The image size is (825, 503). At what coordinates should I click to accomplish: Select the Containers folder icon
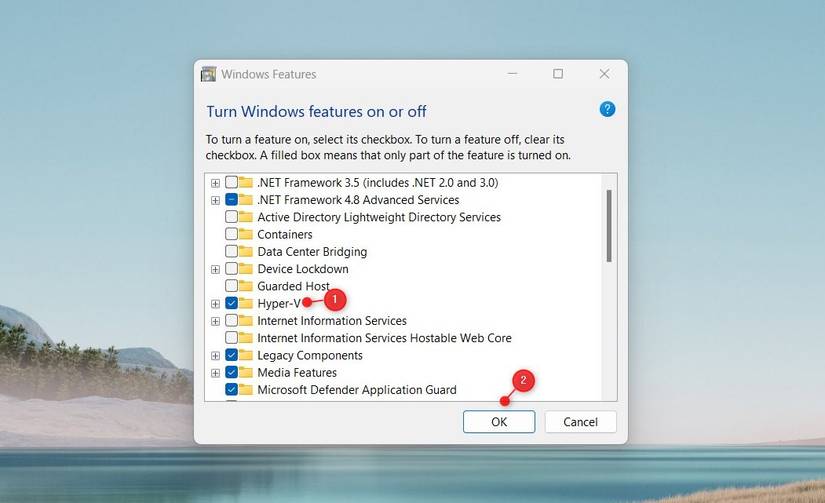point(246,234)
